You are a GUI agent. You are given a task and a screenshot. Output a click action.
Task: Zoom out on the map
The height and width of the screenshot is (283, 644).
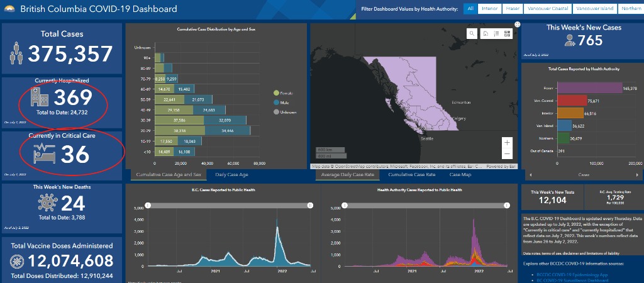click(508, 153)
